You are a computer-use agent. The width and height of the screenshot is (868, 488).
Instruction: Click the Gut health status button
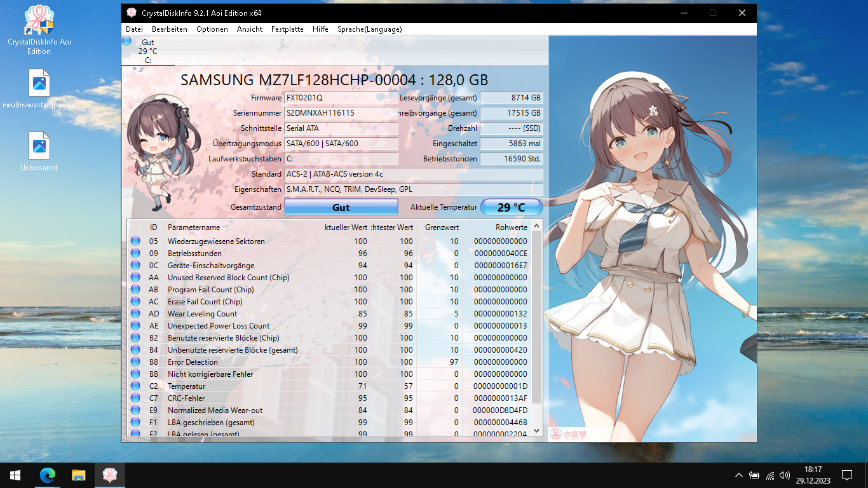[x=341, y=207]
